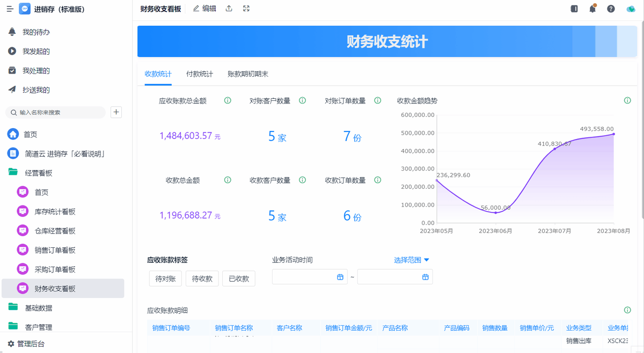Open the share/export icon in toolbar
Screen dimensions: 644x353
229,9
